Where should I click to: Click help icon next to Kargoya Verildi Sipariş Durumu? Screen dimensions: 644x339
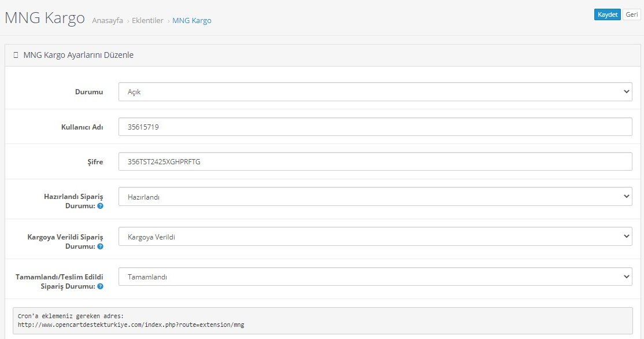pos(100,246)
